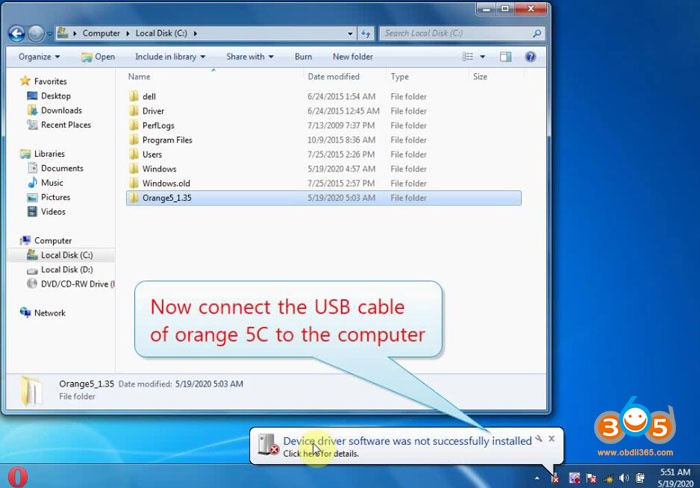Screen dimensions: 700x488
Task: Launch Opera from the taskbar
Action: (x=17, y=477)
